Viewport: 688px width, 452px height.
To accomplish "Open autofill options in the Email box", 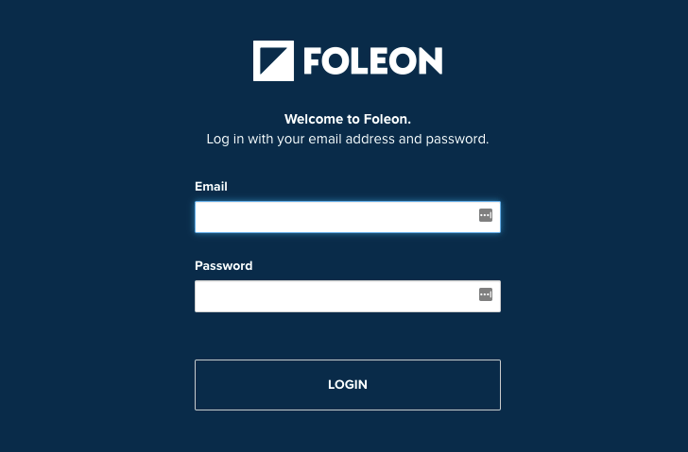I will [x=486, y=216].
